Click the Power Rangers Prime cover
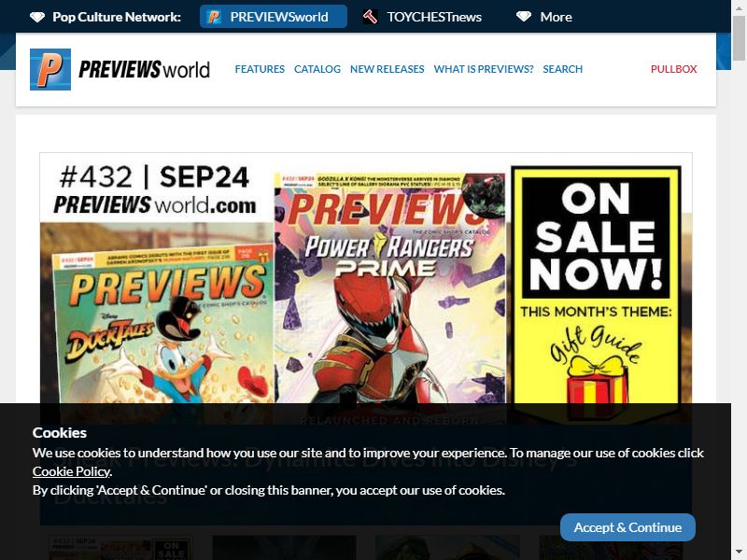The height and width of the screenshot is (560, 747). tap(389, 288)
